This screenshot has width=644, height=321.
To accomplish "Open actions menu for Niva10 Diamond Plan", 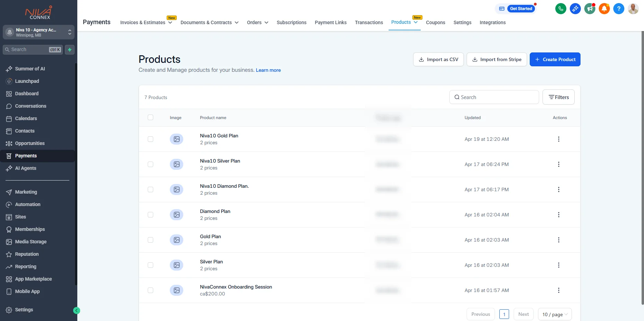I will click(x=558, y=189).
